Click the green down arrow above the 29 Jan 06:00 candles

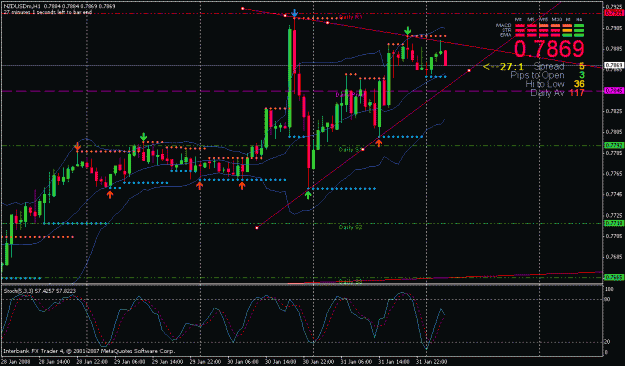(x=143, y=137)
